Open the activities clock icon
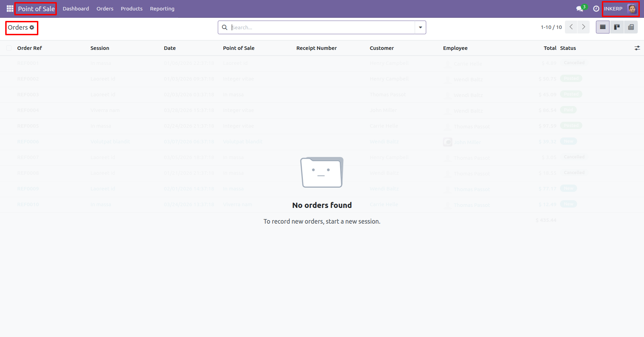This screenshot has width=644, height=337. [596, 9]
